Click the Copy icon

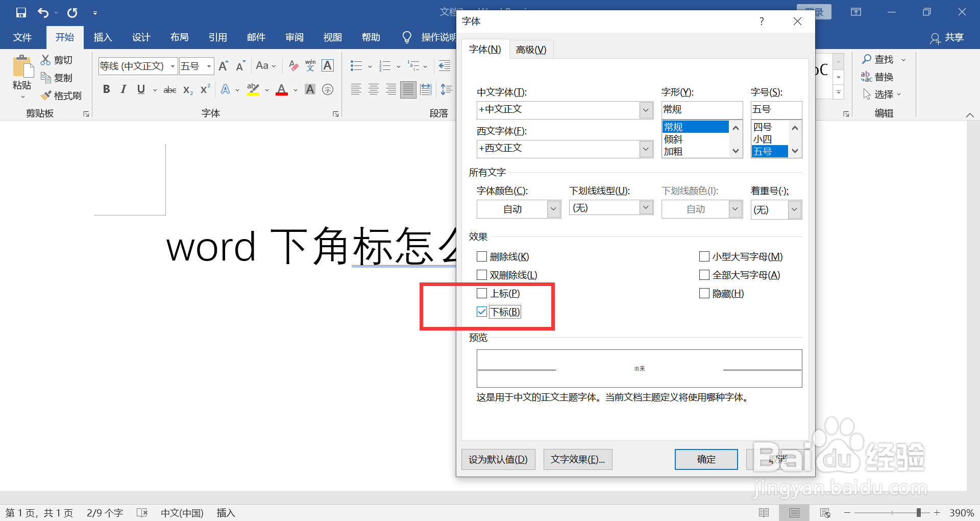(46, 78)
